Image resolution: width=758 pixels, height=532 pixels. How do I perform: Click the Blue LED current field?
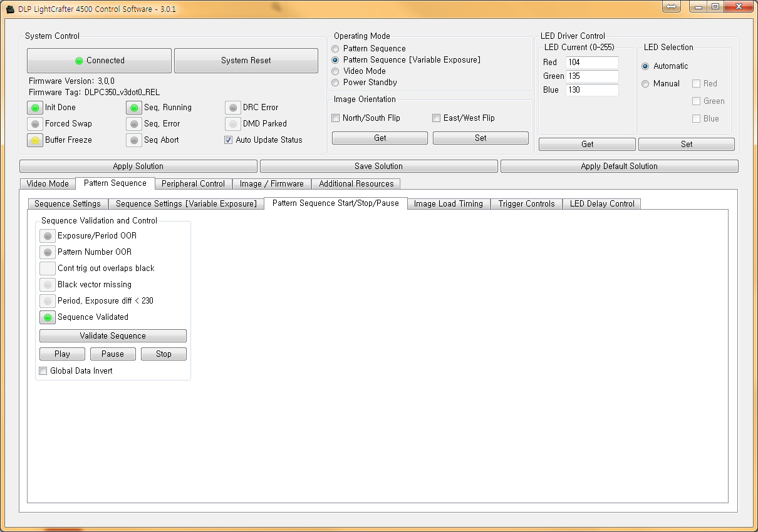(592, 90)
